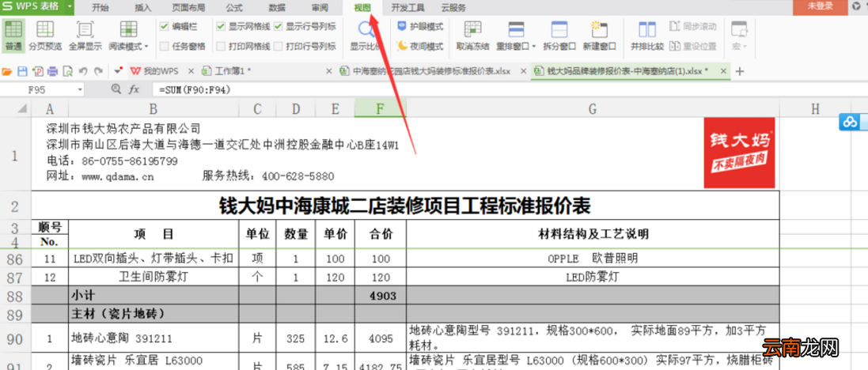Image resolution: width=868 pixels, height=370 pixels.
Task: Open the 数据 ribbon tab
Action: point(278,8)
